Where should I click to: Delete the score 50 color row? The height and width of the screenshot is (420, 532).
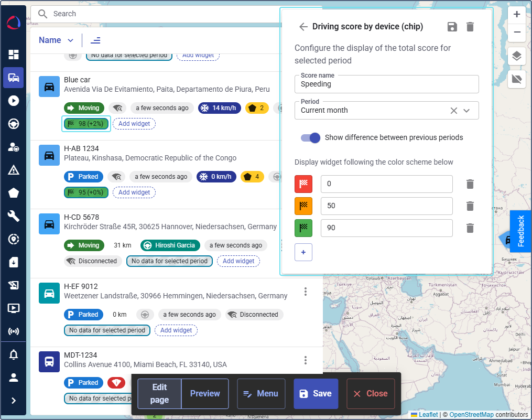tap(470, 206)
